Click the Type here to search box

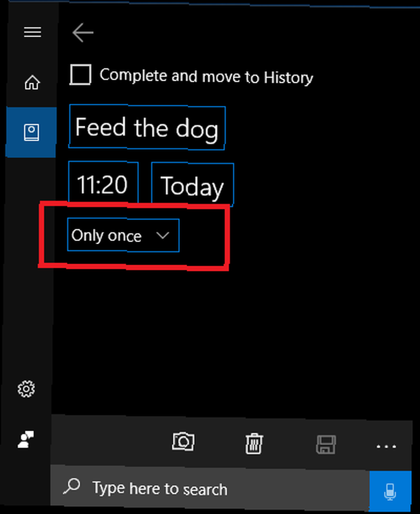210,488
